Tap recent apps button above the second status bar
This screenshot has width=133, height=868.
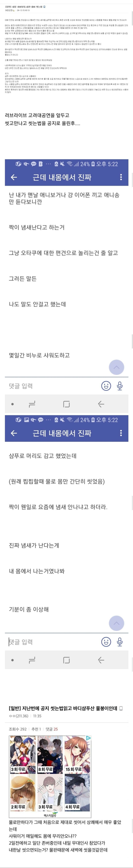point(32,404)
